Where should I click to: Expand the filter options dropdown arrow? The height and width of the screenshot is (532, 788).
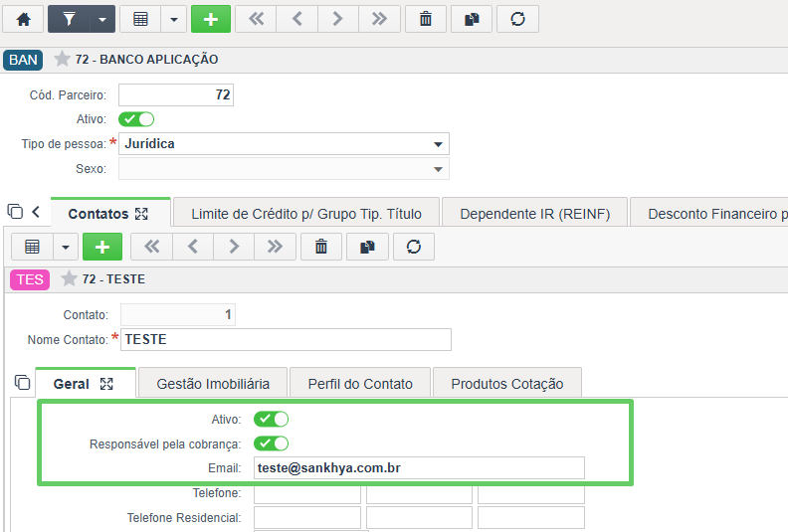click(x=102, y=19)
